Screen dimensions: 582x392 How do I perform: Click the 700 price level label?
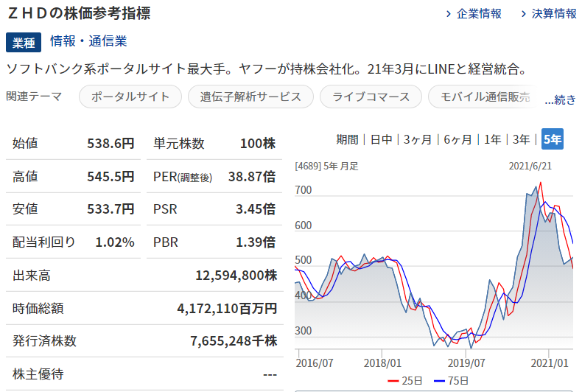(304, 190)
